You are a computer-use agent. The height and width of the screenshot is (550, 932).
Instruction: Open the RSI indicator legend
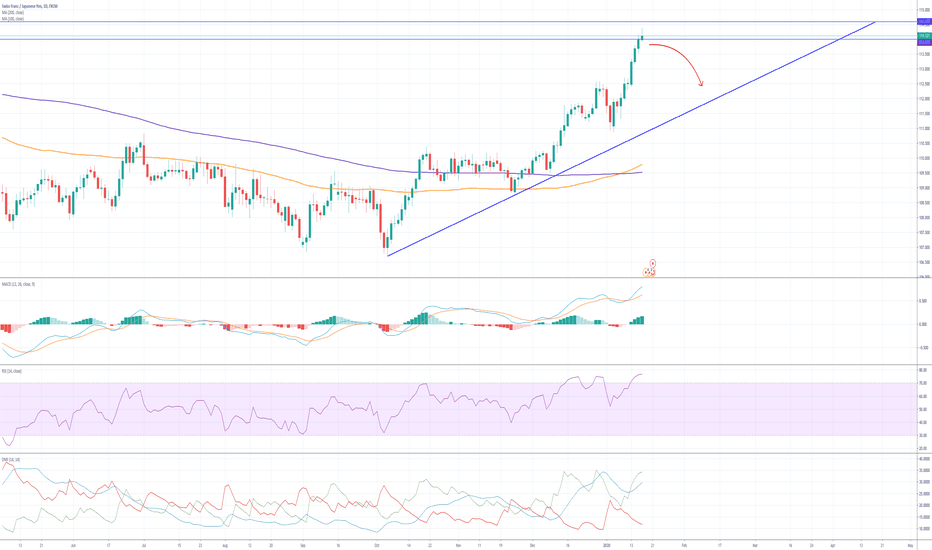tap(12, 371)
